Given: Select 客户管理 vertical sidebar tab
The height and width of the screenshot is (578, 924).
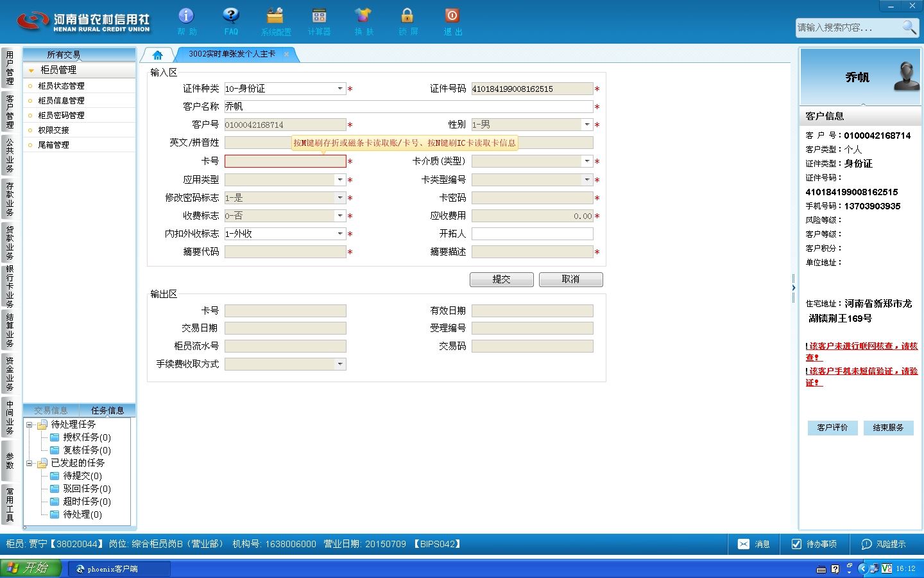Looking at the screenshot, I should click(x=9, y=112).
